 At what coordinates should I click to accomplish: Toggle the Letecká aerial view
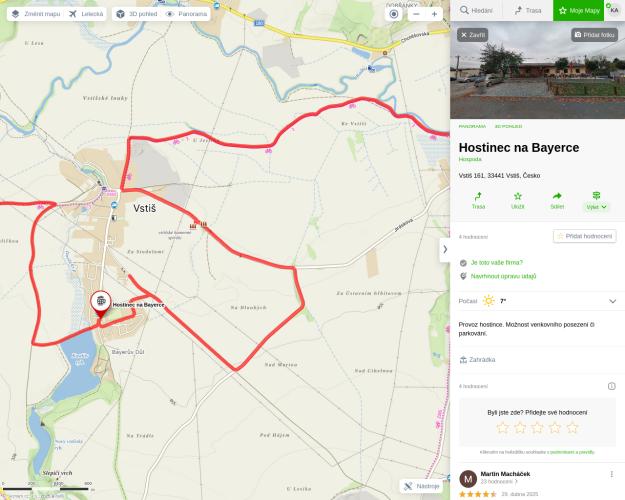tap(86, 14)
